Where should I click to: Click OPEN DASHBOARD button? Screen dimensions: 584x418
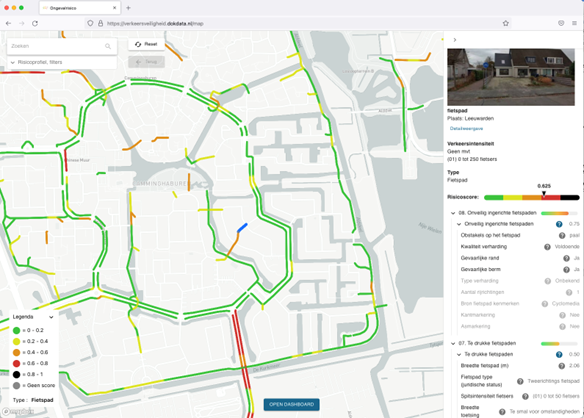click(291, 405)
